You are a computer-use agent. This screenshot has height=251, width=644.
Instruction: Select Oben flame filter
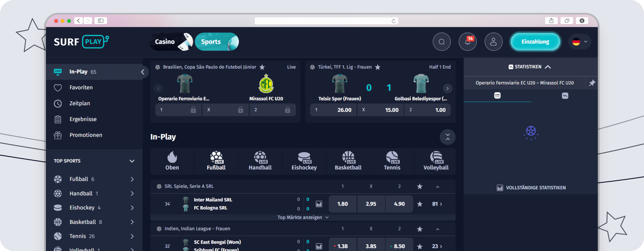coord(172,161)
